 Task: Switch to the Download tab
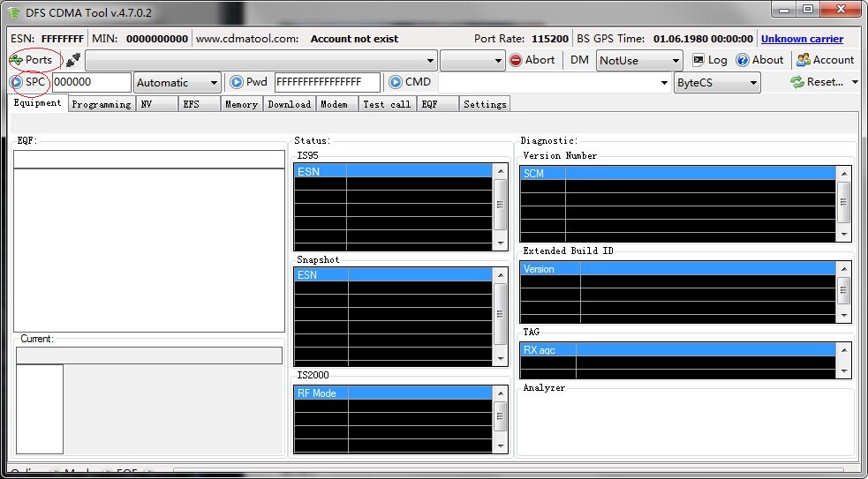289,104
